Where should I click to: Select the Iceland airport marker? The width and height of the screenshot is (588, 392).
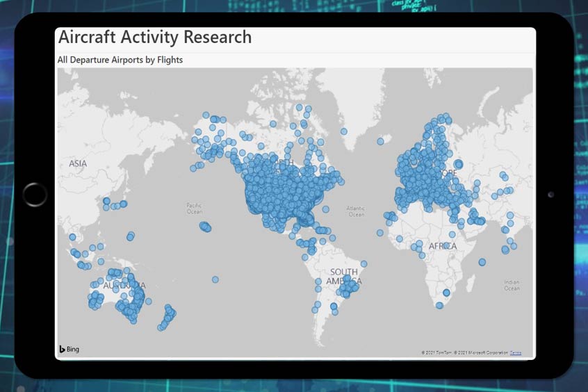tap(380, 141)
